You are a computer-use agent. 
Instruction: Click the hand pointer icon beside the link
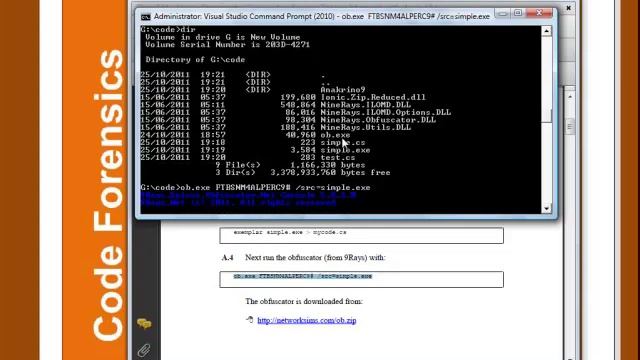[250, 320]
